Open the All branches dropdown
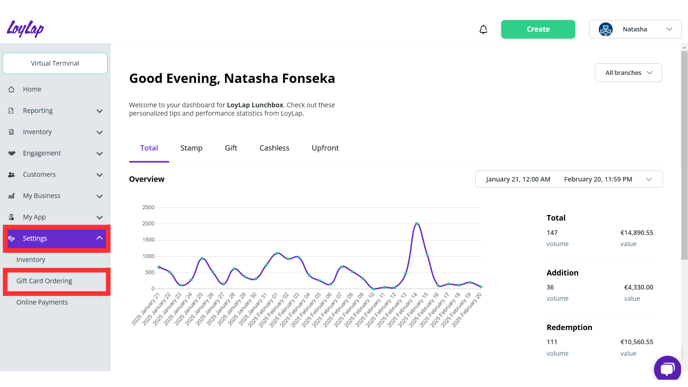Screen dimensions: 688x387 click(x=628, y=73)
